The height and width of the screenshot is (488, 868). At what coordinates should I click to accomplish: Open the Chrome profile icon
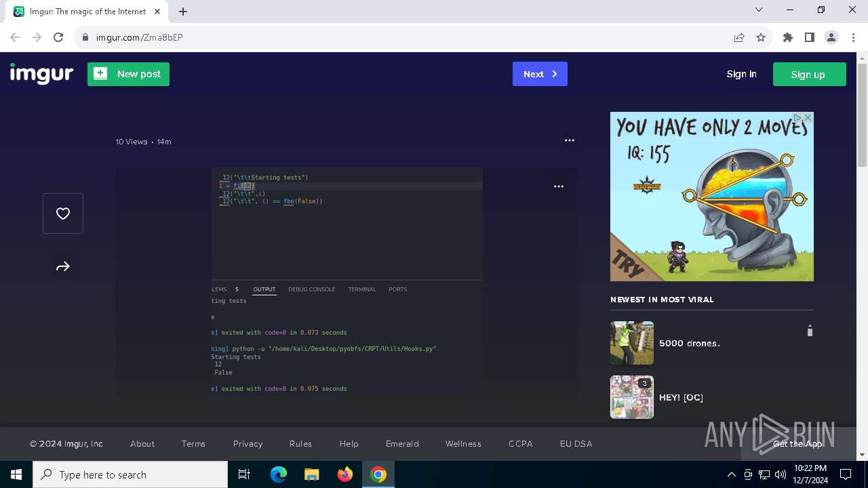[x=831, y=37]
